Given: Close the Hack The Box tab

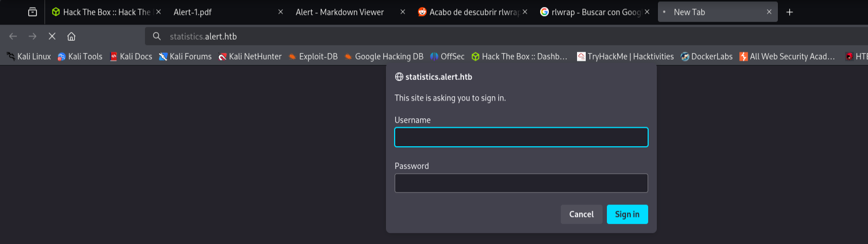Looking at the screenshot, I should point(159,12).
